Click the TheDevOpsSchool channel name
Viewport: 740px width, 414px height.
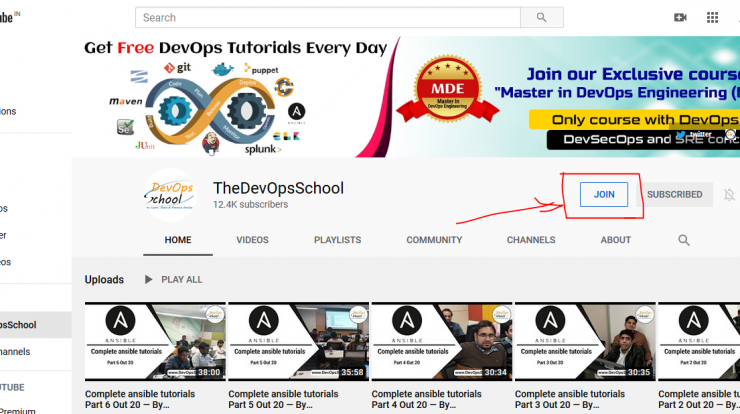tap(278, 188)
